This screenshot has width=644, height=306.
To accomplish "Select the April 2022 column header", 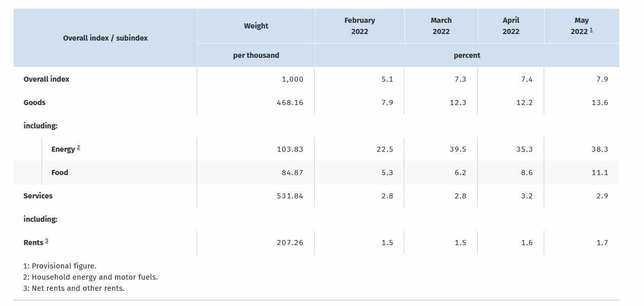I will coord(511,26).
